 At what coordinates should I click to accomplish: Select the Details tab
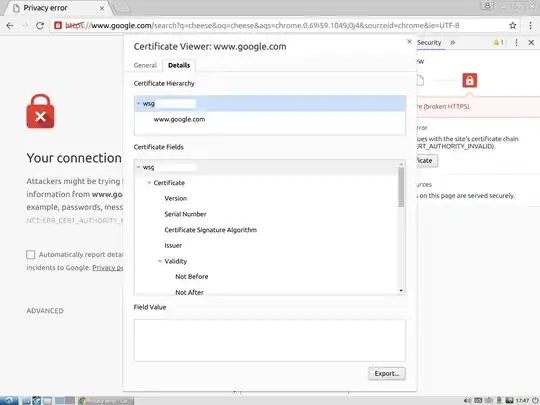point(179,65)
